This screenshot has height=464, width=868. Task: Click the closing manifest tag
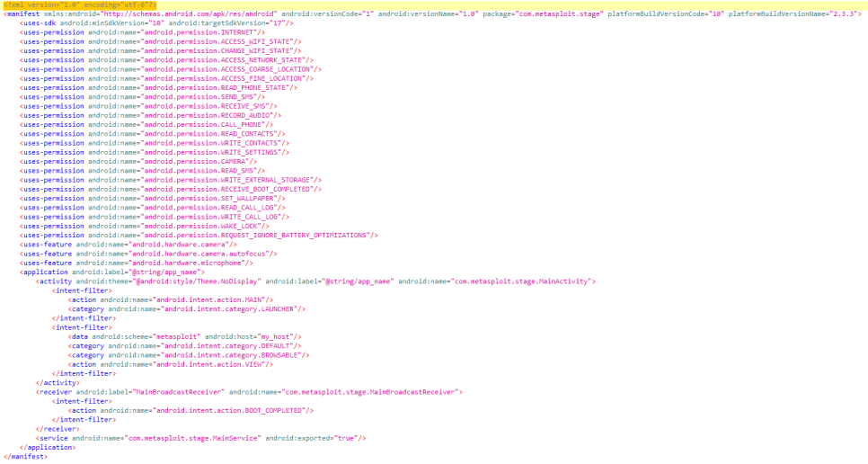tap(25, 458)
